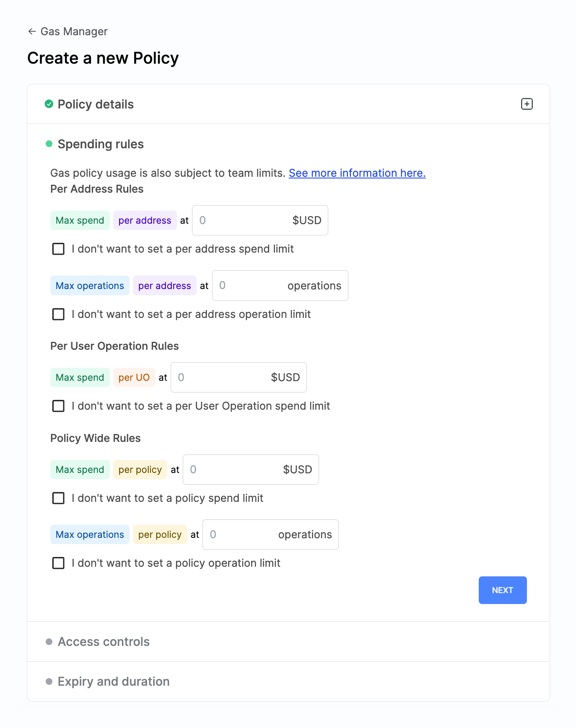Collapse the Policy details section
Viewport: 576px width, 728px height.
tap(96, 104)
